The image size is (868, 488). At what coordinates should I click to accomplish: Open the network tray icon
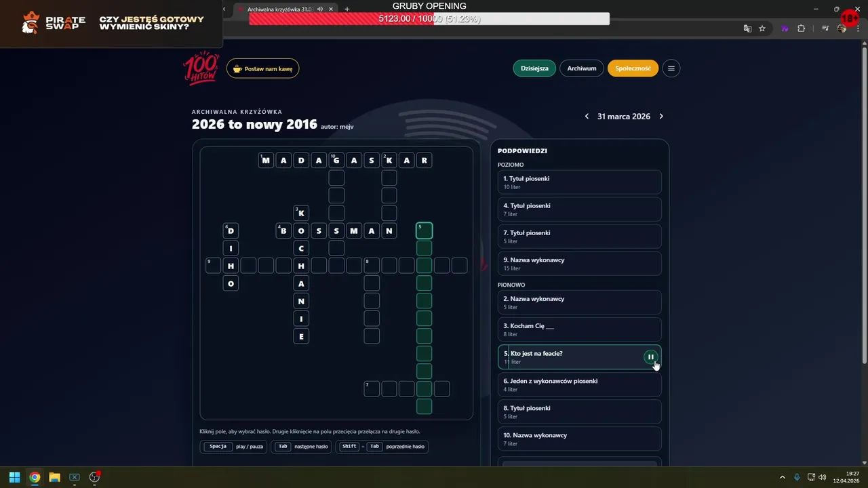811,477
